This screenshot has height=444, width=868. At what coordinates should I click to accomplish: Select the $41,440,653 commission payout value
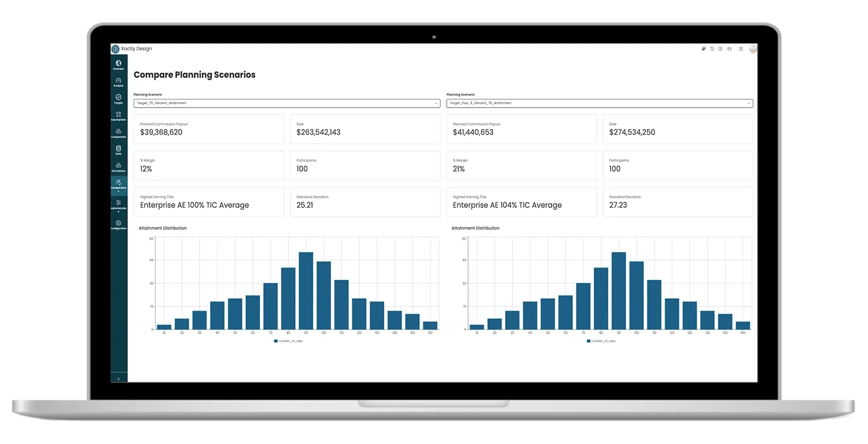(473, 132)
